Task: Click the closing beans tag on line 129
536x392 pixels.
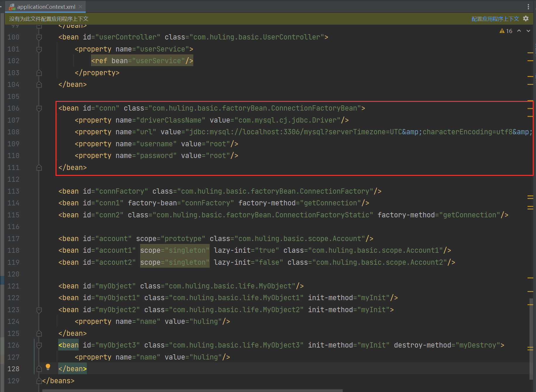Action: 58,381
